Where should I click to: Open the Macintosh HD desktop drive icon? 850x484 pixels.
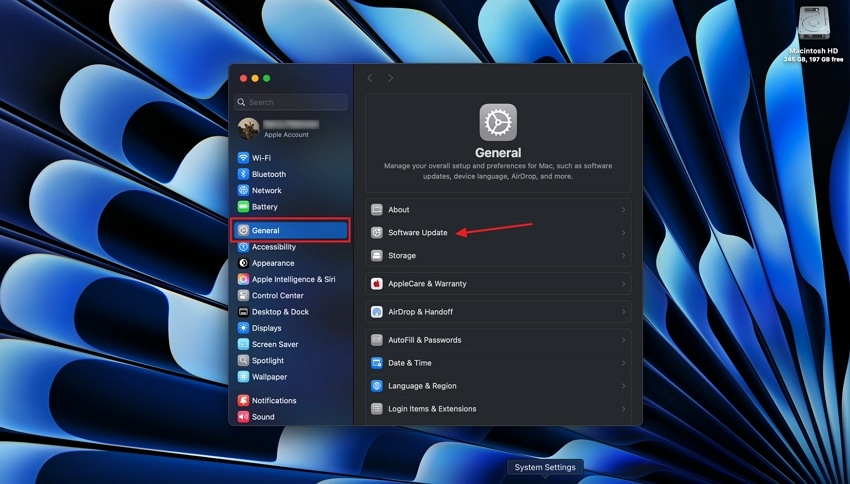813,23
